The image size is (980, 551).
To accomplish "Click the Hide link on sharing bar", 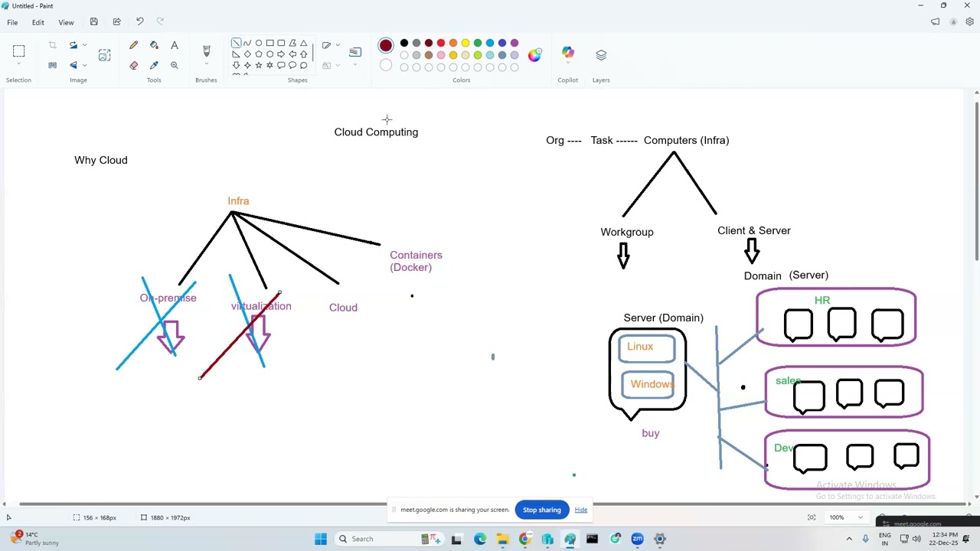I will pyautogui.click(x=581, y=510).
